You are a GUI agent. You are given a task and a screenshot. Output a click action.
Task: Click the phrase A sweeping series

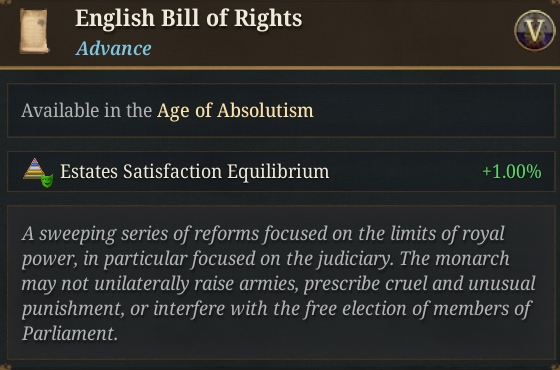tap(94, 234)
